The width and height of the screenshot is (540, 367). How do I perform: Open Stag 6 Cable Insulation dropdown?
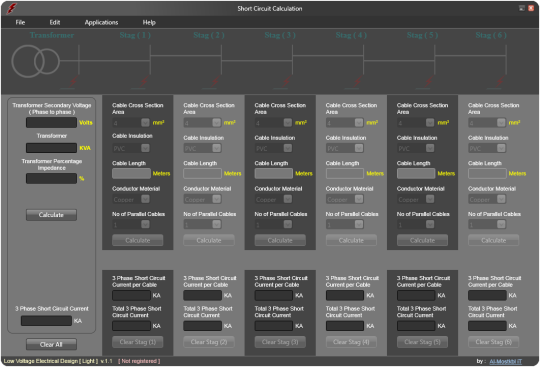click(487, 148)
